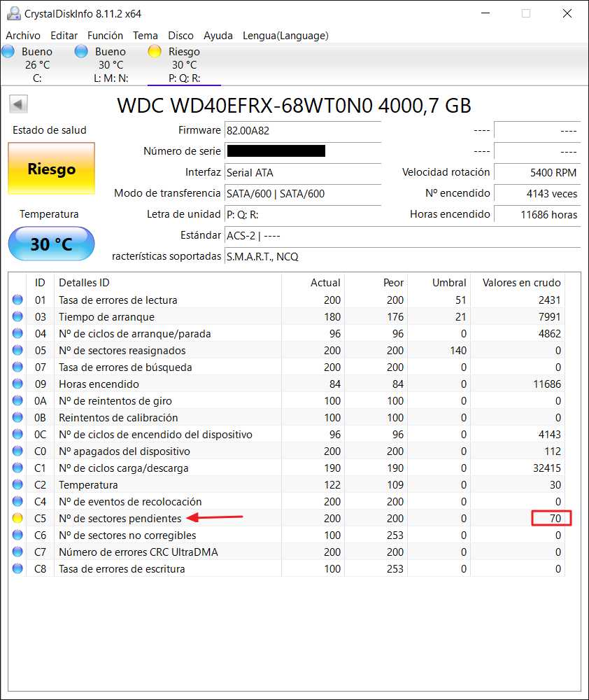Viewport: 589px width, 700px height.
Task: Click the Interfaz field Serial ATA
Action: [303, 172]
